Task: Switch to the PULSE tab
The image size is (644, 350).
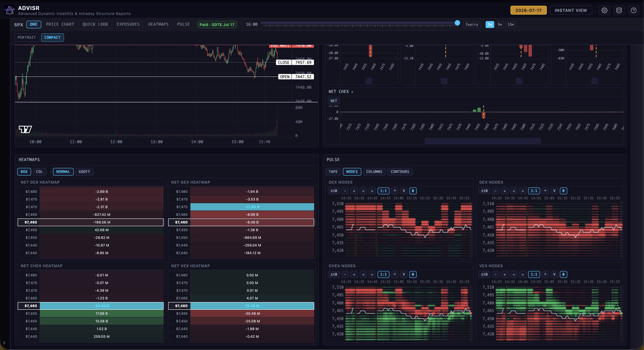Action: pyautogui.click(x=183, y=24)
